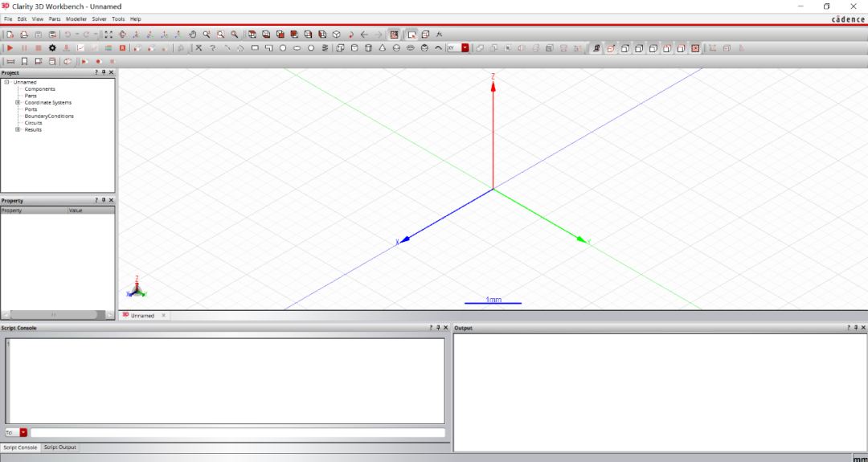Image resolution: width=868 pixels, height=462 pixels.
Task: Click the Back arrow view icon
Action: (364, 35)
